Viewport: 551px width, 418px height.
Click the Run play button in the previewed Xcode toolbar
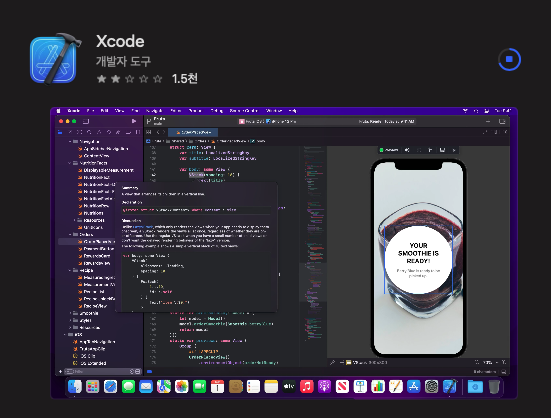[x=134, y=121]
